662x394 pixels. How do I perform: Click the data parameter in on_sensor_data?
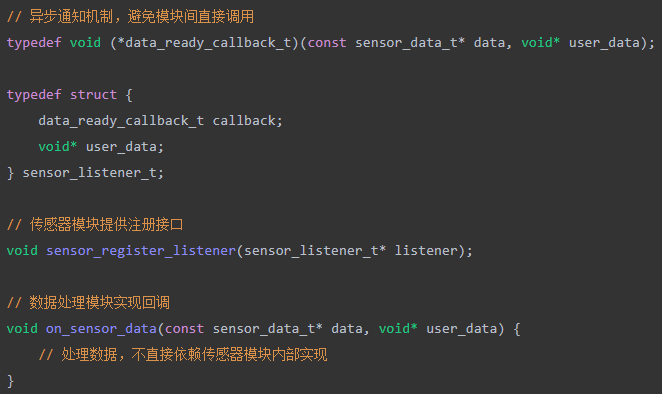[x=347, y=329]
